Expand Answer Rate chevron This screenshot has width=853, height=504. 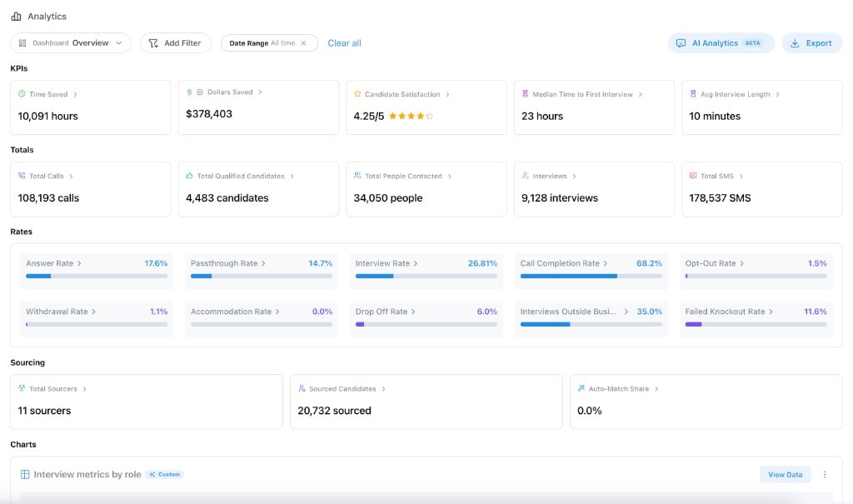[79, 263]
